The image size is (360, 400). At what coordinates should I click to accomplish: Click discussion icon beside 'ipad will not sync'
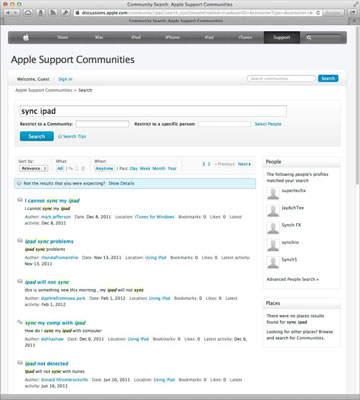click(x=20, y=281)
